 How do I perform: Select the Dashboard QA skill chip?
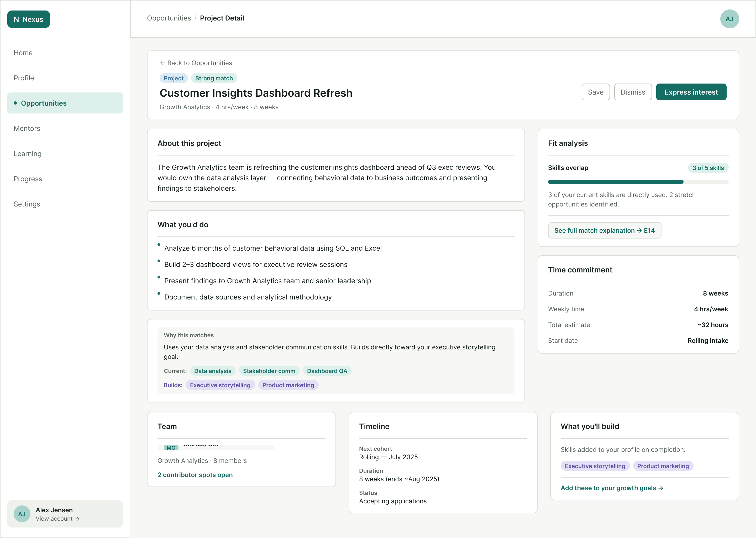[327, 371]
